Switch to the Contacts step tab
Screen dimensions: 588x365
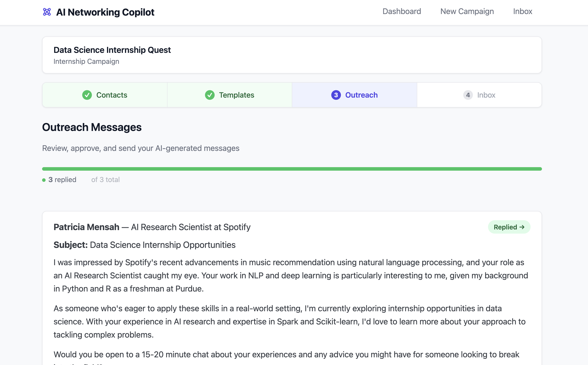[x=112, y=95]
